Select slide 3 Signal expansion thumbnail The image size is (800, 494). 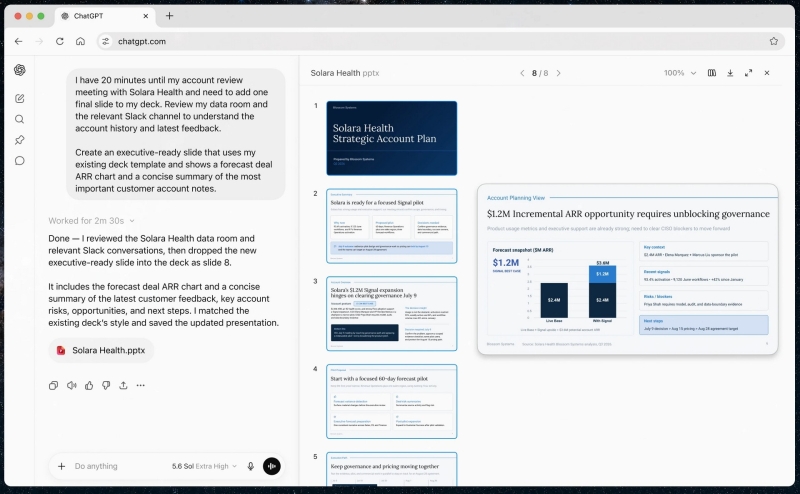392,314
